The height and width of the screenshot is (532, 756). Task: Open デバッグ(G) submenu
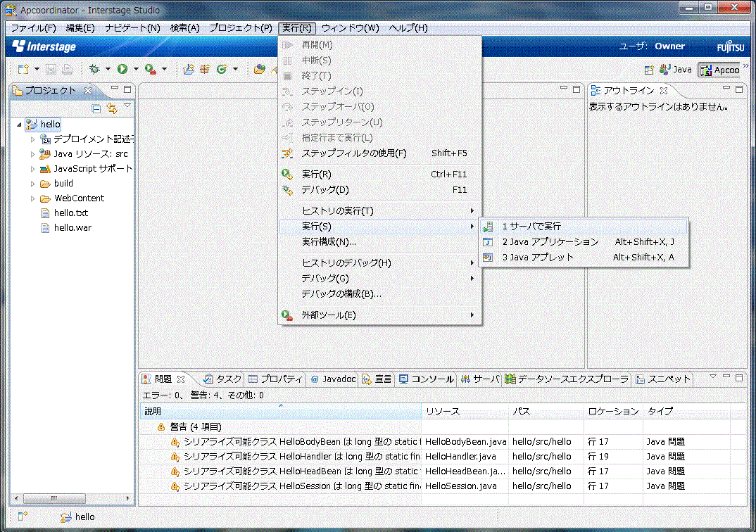tap(380, 279)
